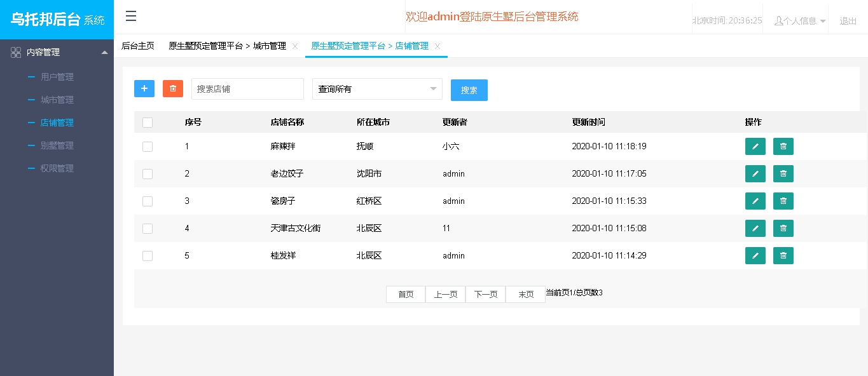Click the 内容管理 grid icon in sidebar

[16, 52]
